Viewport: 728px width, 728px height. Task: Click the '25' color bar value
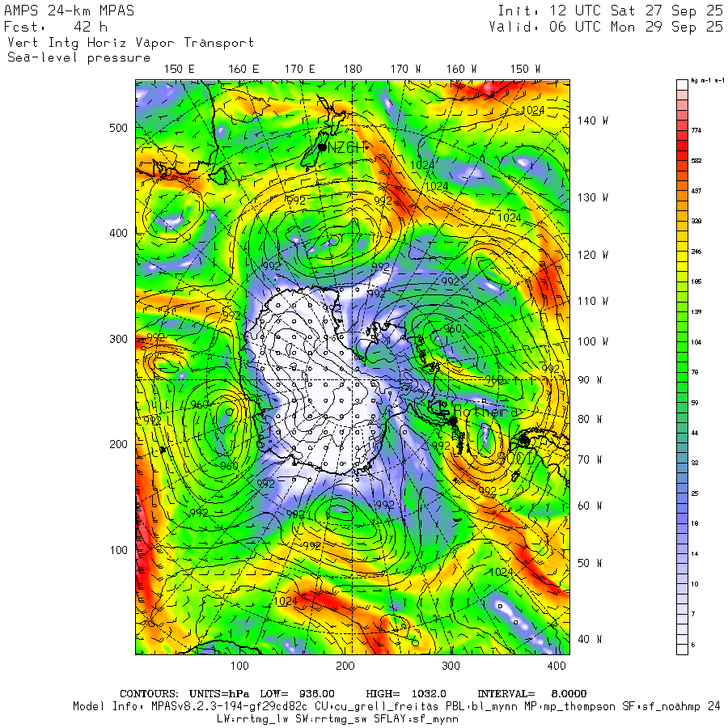(695, 493)
